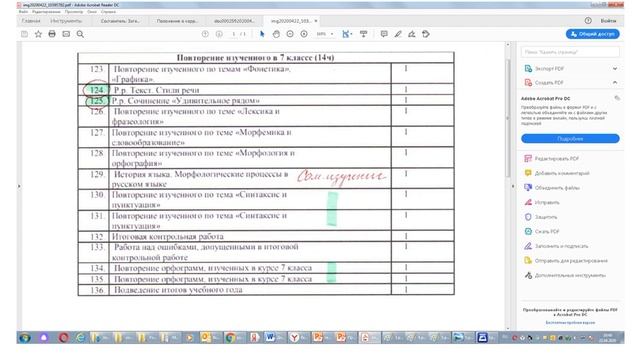The height and width of the screenshot is (360, 640).
Task: Click the stamp tool icon in toolbar
Action: pos(426,34)
